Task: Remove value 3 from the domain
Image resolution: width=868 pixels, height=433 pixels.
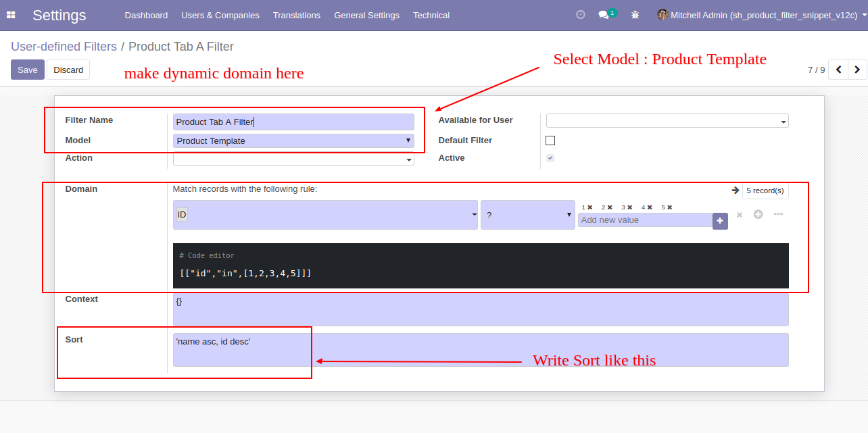Action: [630, 207]
